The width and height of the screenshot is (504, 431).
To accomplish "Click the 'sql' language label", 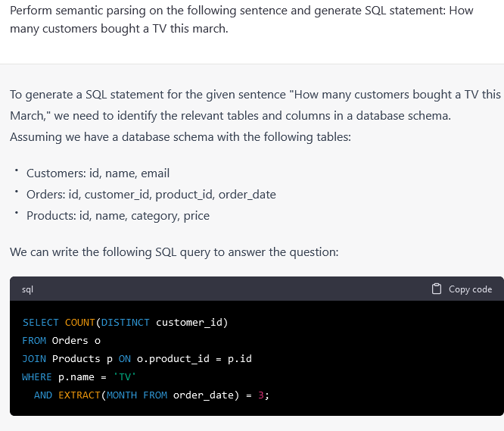I will [27, 289].
